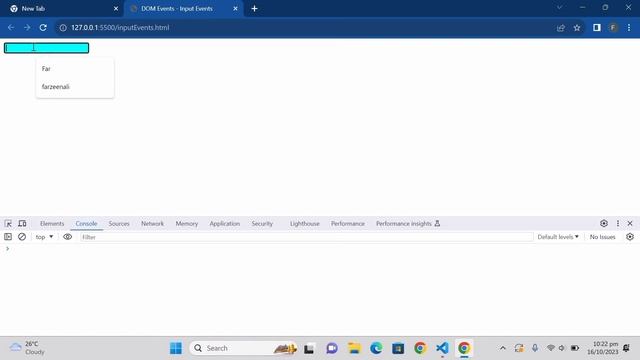Viewport: 640px width, 360px height.
Task: Open the Elements panel
Action: 52,224
